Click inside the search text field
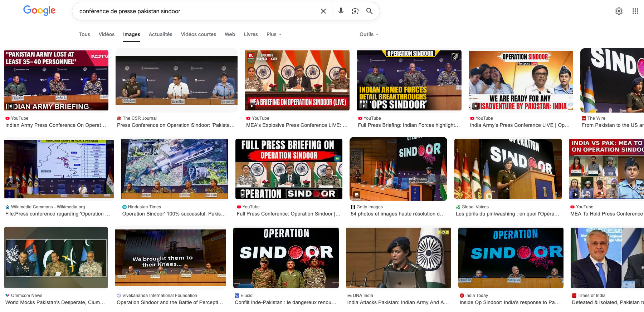644x312 pixels. [197, 11]
